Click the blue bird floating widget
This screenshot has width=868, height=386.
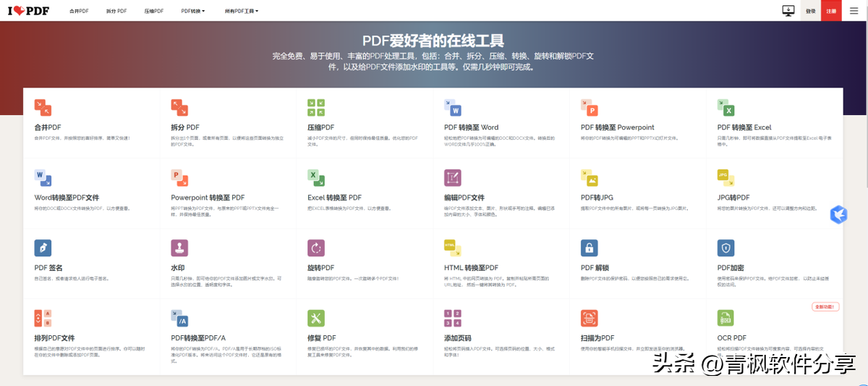coord(838,214)
